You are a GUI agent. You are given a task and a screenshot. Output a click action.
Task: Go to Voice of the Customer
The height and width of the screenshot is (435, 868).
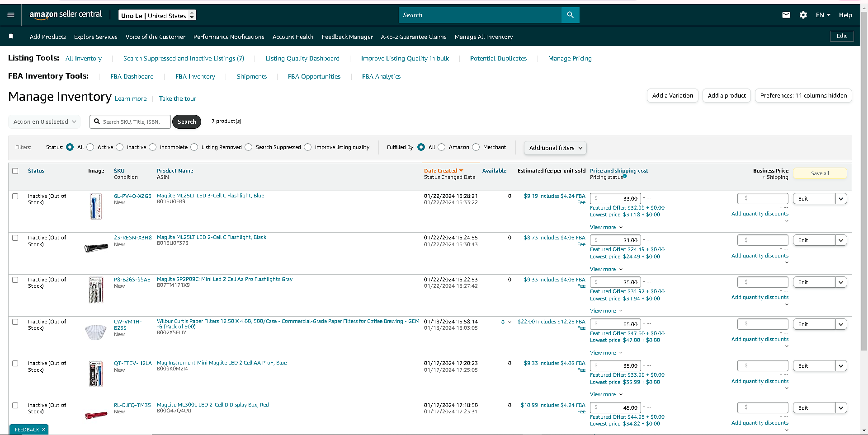tap(156, 37)
